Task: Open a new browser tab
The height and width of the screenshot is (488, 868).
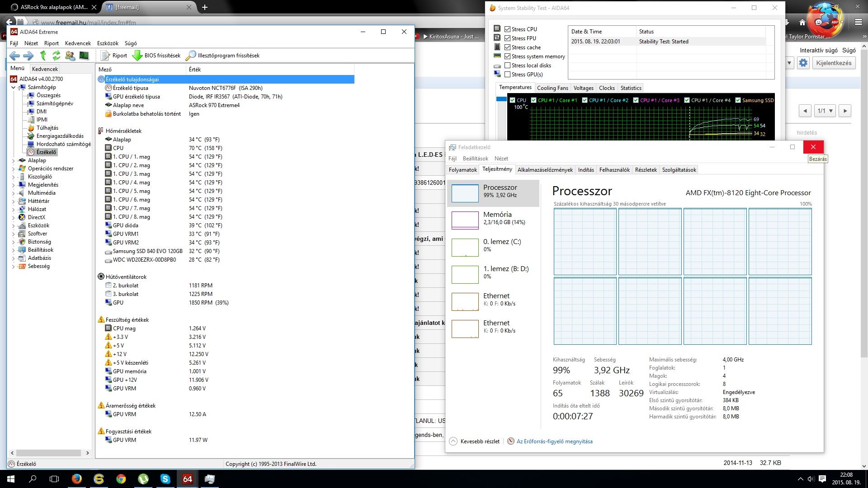Action: pyautogui.click(x=205, y=7)
